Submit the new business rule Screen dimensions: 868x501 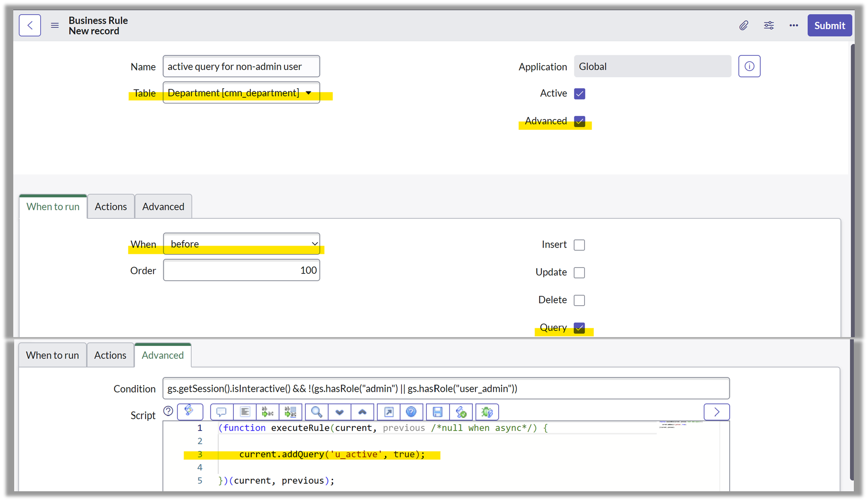click(829, 26)
